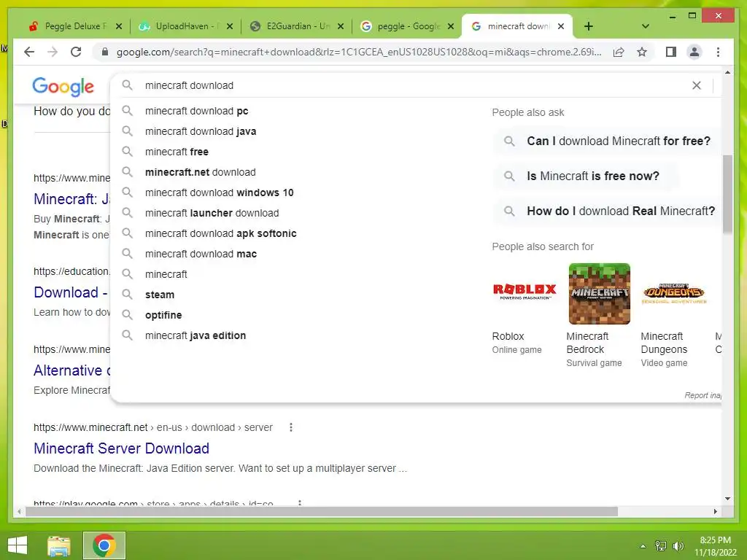Viewport: 747px width, 560px height.
Task: Click the forward navigation arrow
Action: [53, 52]
